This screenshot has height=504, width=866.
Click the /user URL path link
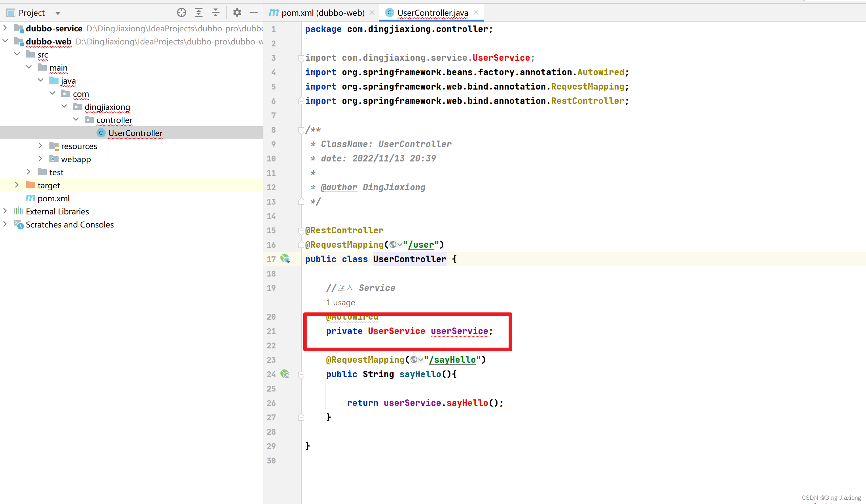421,244
